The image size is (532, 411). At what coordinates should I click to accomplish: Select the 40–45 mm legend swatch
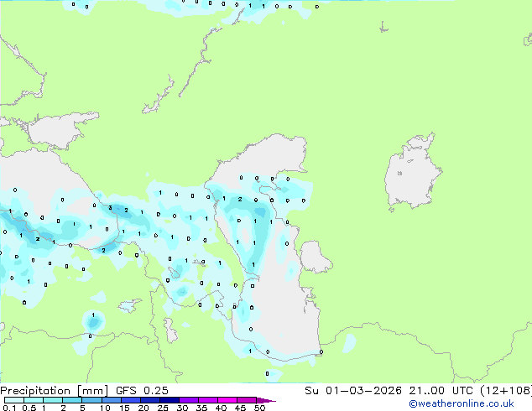coord(227,400)
